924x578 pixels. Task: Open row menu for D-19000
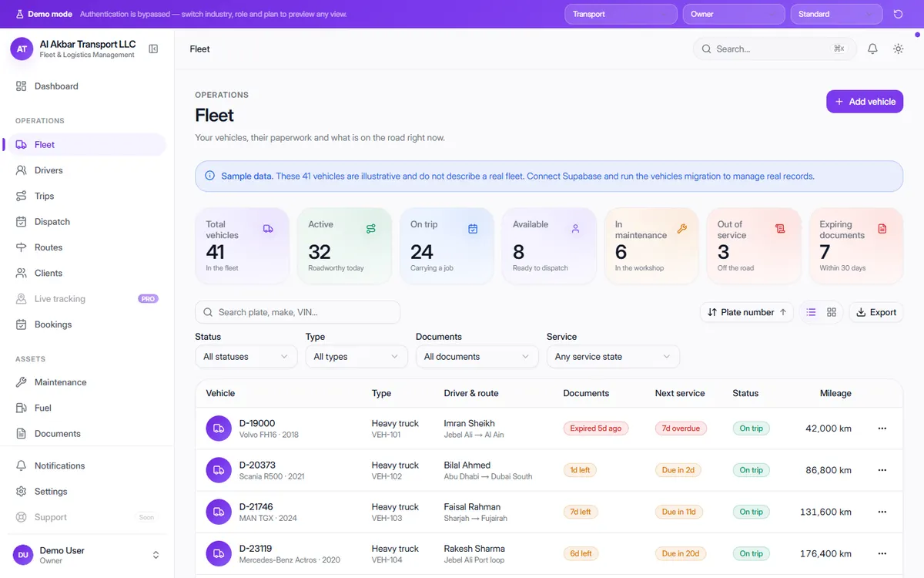882,428
